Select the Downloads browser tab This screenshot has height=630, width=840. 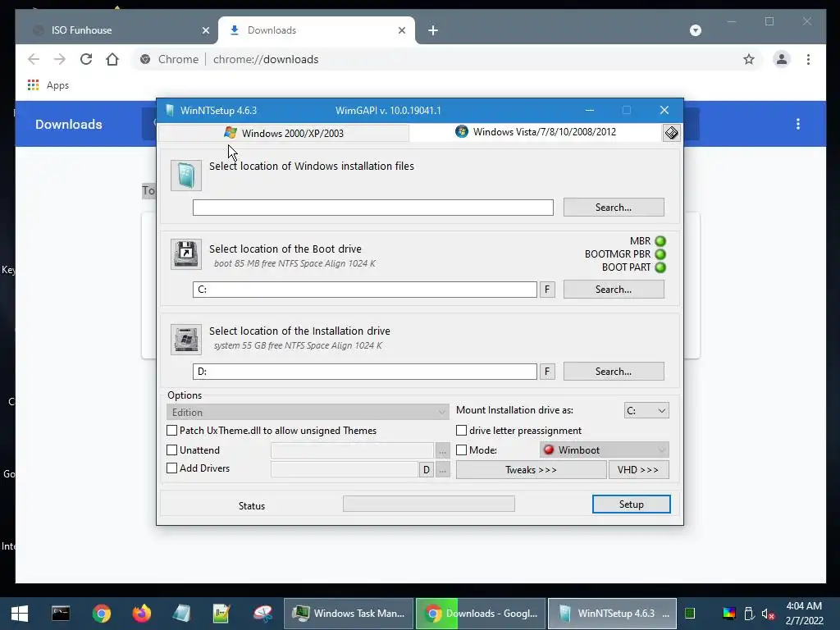316,30
